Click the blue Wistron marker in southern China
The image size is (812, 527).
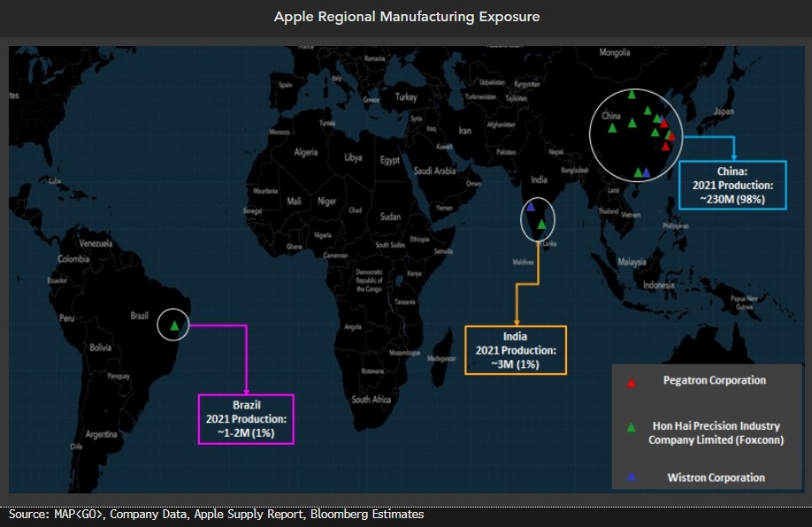point(646,172)
